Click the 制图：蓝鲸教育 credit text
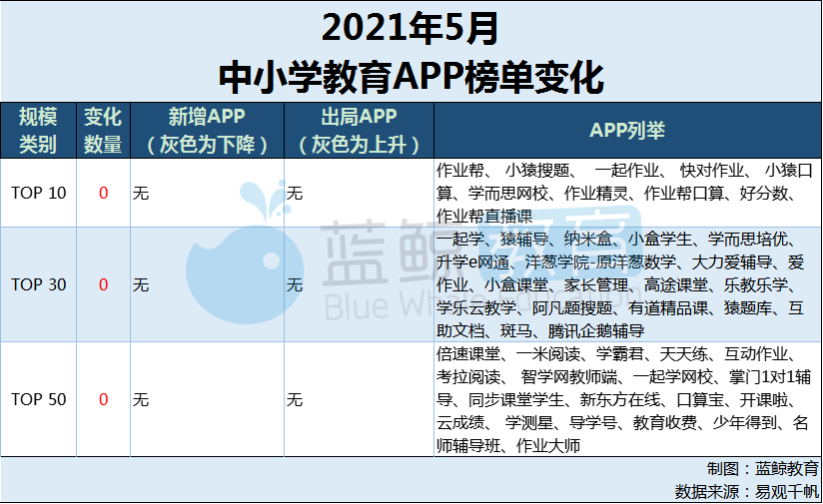The image size is (823, 504). pos(763,469)
